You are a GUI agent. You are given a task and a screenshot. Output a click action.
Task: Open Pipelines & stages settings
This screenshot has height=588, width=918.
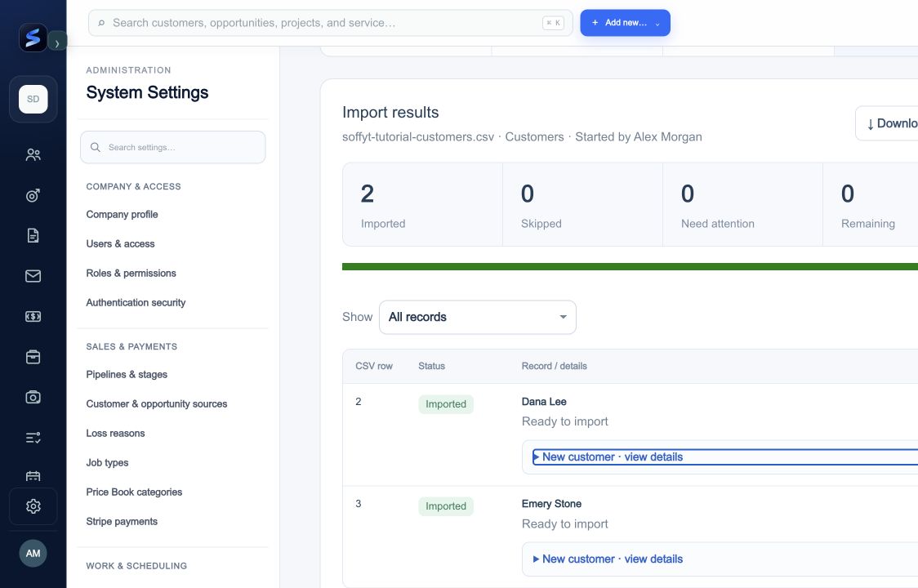pyautogui.click(x=127, y=374)
